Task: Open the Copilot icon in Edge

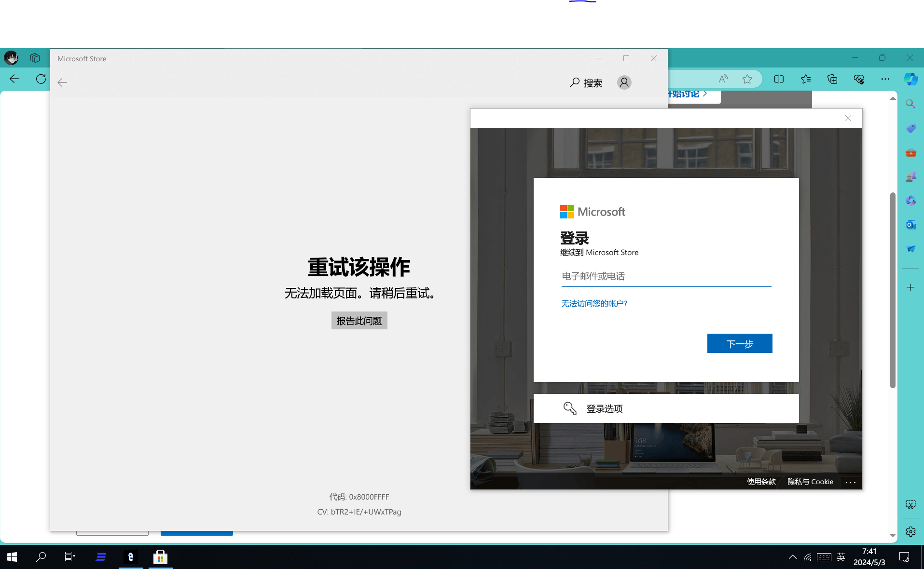Action: (910, 79)
